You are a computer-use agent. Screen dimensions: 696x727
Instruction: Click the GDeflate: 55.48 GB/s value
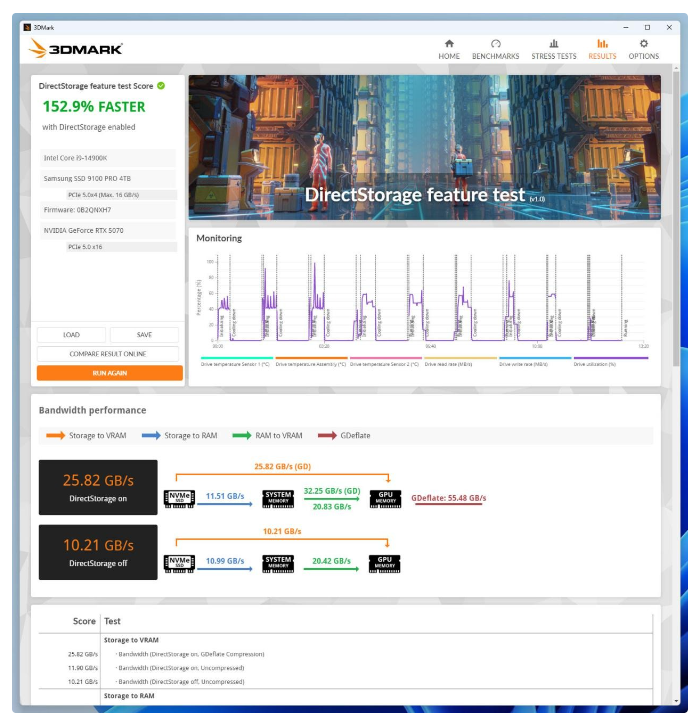[448, 498]
